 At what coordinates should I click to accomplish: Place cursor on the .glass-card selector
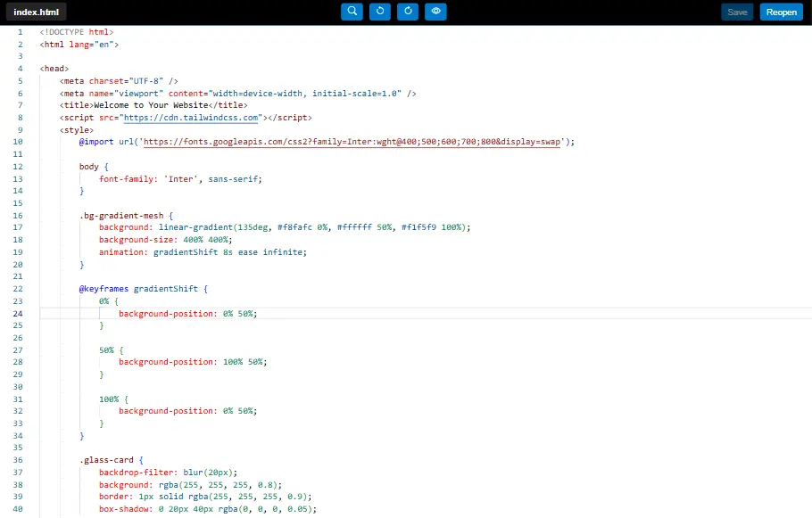[x=105, y=460]
